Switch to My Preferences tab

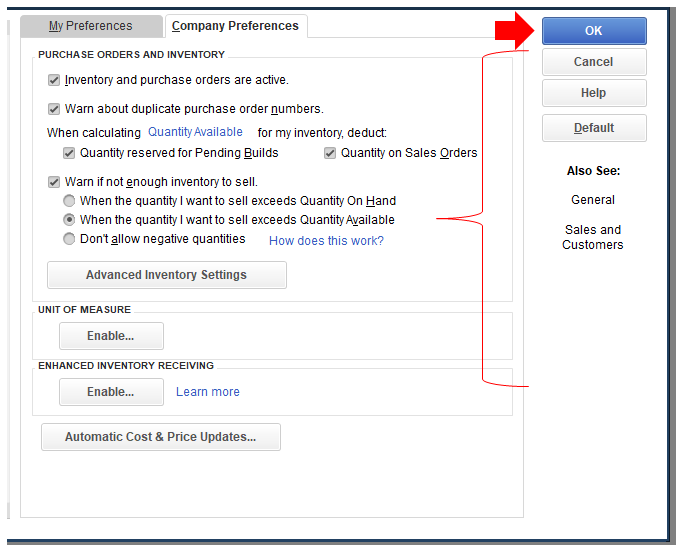tap(91, 26)
